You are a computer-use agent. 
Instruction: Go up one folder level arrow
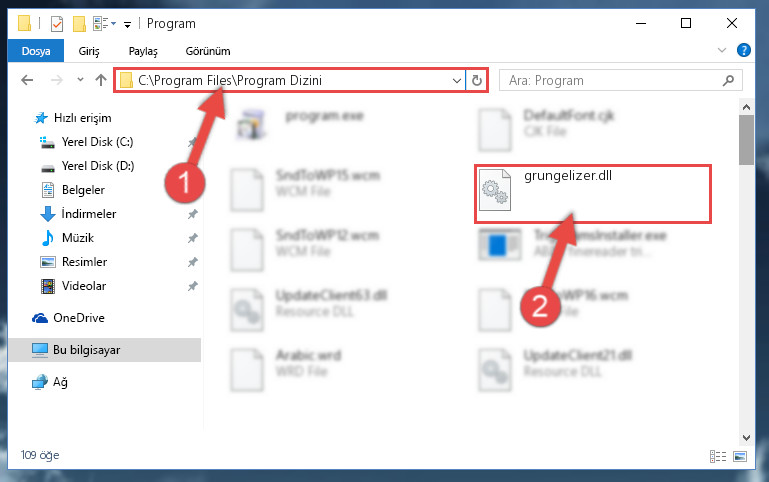(101, 80)
